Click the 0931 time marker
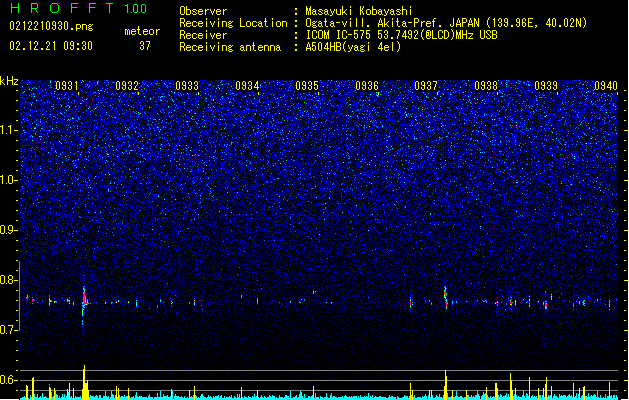Viewport: 629px width, 400px height. tap(67, 86)
